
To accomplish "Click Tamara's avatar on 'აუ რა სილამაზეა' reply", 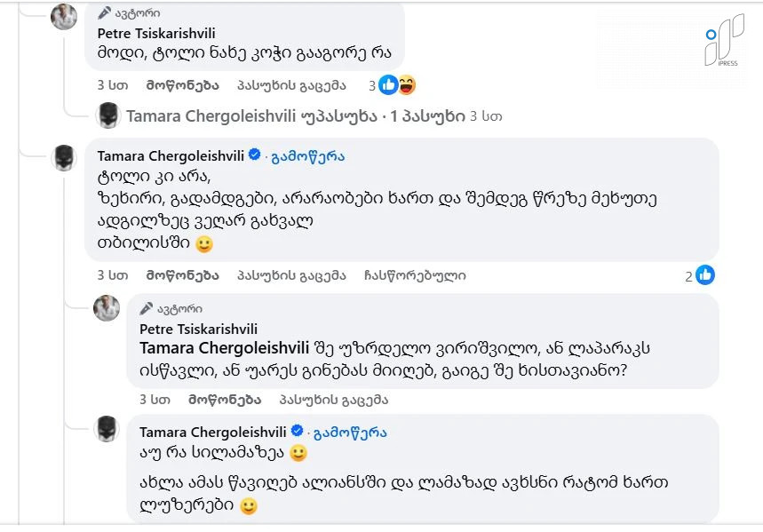I will point(107,432).
